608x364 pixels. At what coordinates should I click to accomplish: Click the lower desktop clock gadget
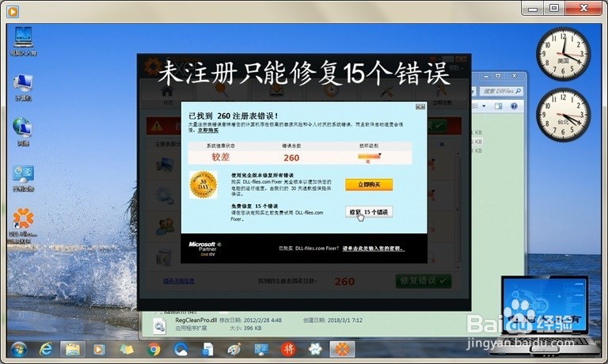[563, 115]
